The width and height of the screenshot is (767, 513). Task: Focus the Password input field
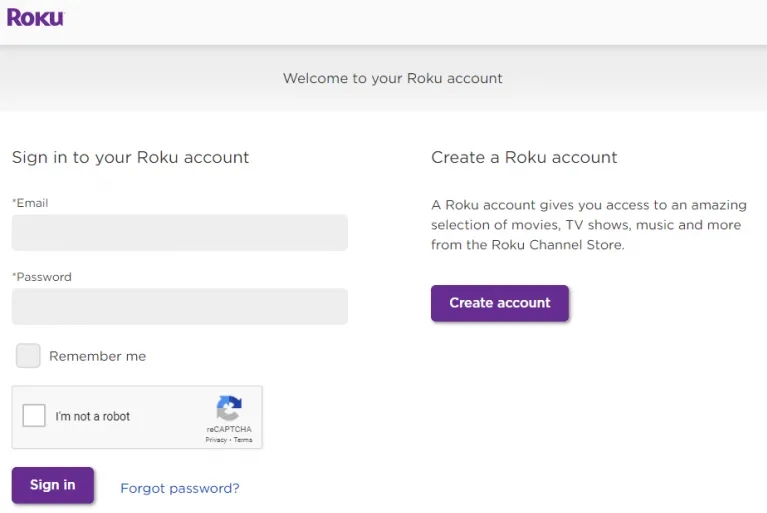pos(180,307)
